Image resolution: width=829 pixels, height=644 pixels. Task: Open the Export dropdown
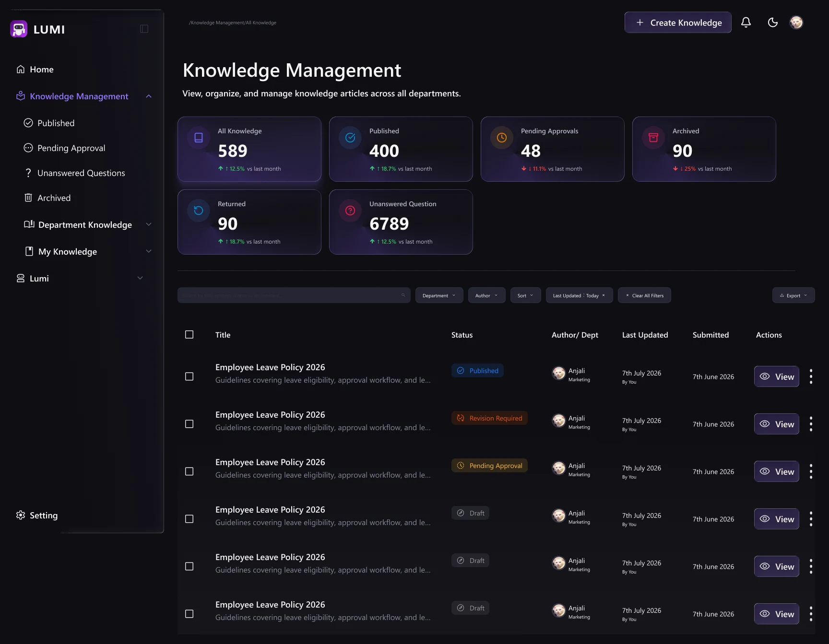point(793,295)
